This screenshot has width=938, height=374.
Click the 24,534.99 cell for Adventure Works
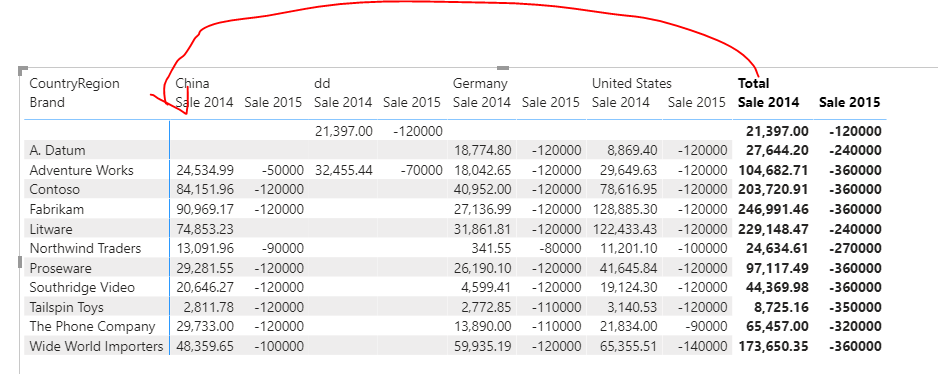pyautogui.click(x=205, y=170)
